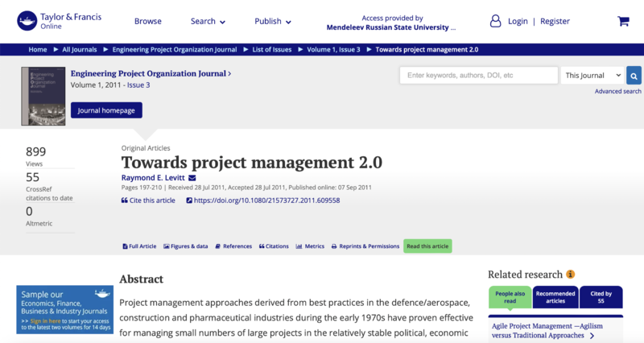Open the This Journal scope dropdown
The width and height of the screenshot is (644, 343).
coord(592,76)
